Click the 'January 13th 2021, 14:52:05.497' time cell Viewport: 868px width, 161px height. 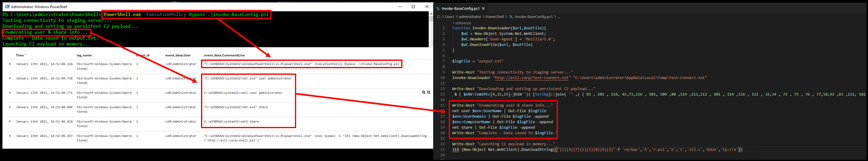pyautogui.click(x=44, y=136)
